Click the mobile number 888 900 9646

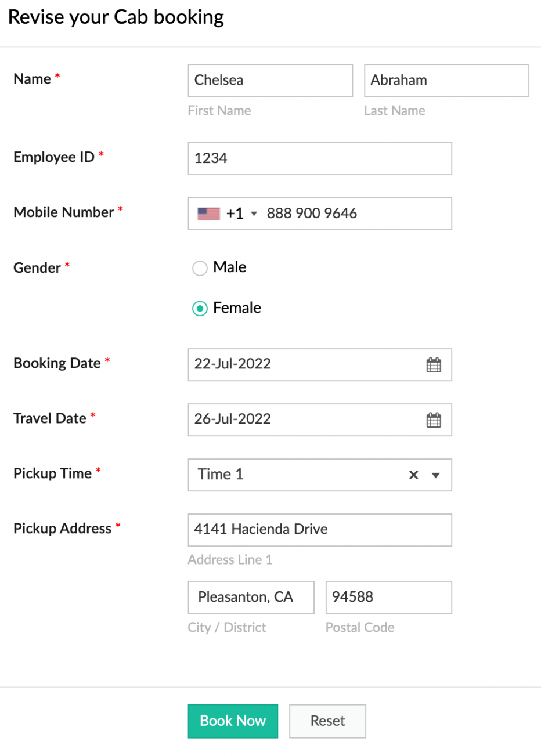click(x=312, y=214)
